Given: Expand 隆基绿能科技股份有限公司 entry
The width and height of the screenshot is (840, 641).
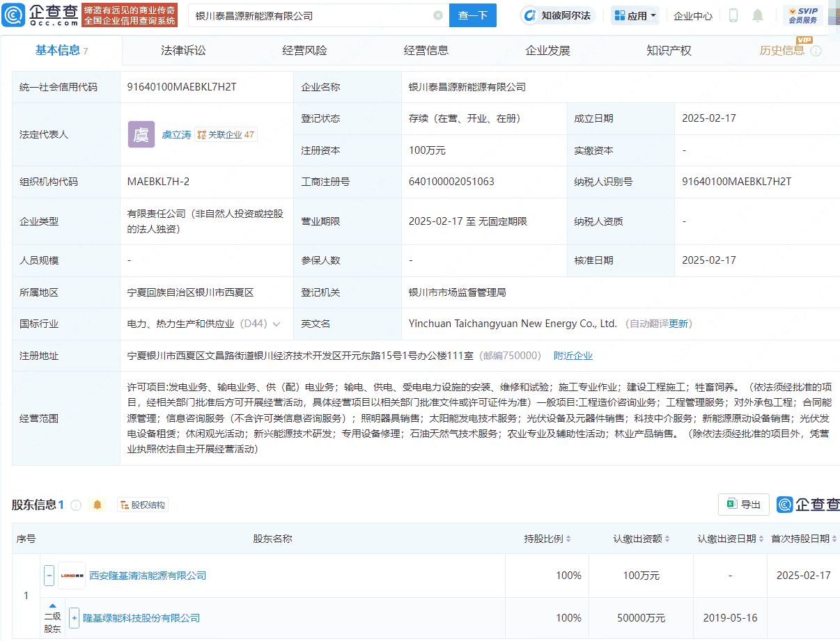Looking at the screenshot, I should [74, 617].
